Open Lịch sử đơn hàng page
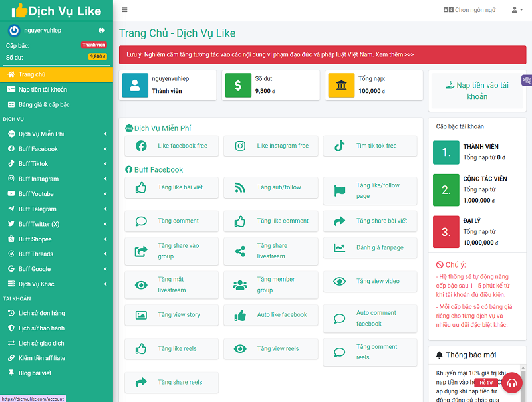Screen dimensions: 532x402 [57, 313]
